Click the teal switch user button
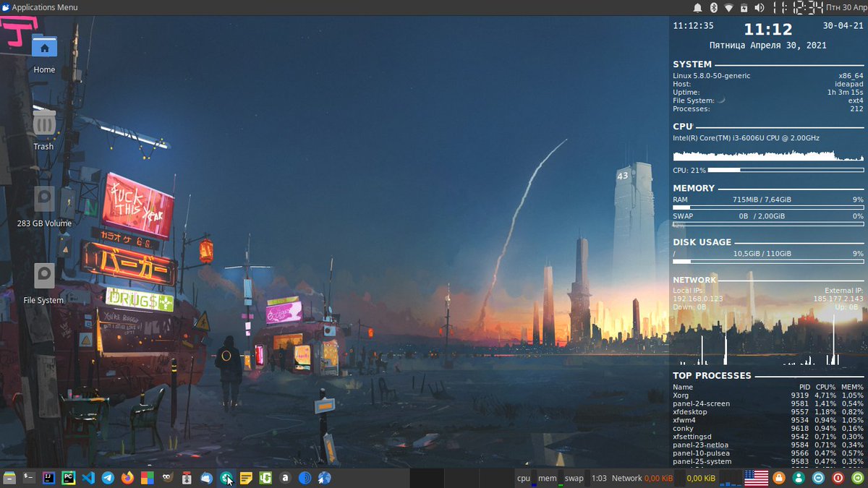Image resolution: width=868 pixels, height=488 pixels. (799, 478)
